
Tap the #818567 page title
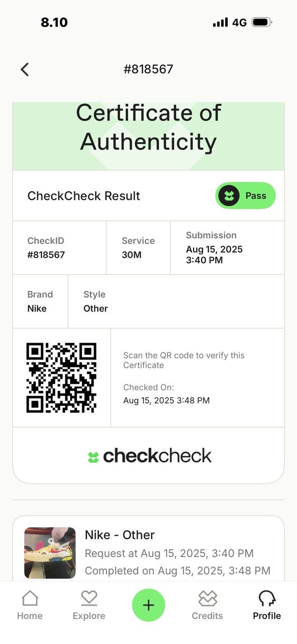point(148,69)
